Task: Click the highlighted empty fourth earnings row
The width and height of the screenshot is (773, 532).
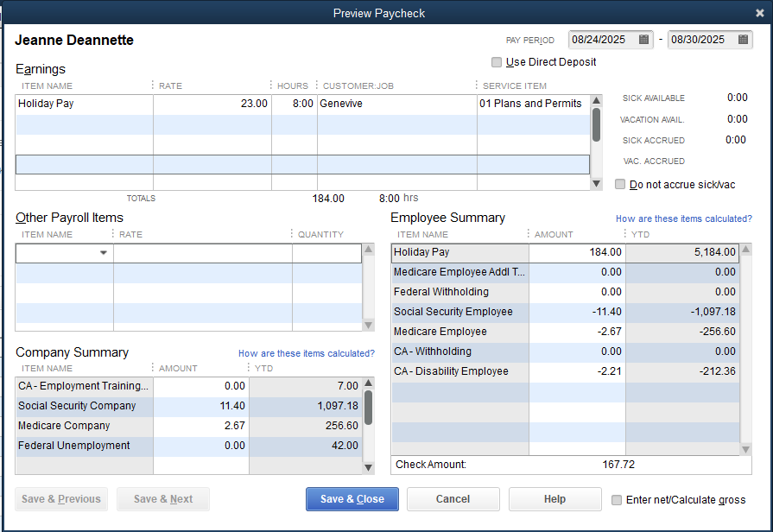Action: (x=302, y=165)
